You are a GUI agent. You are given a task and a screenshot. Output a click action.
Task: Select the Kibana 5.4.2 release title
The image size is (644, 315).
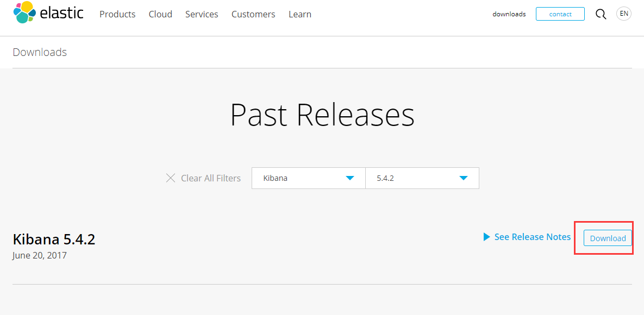(54, 239)
